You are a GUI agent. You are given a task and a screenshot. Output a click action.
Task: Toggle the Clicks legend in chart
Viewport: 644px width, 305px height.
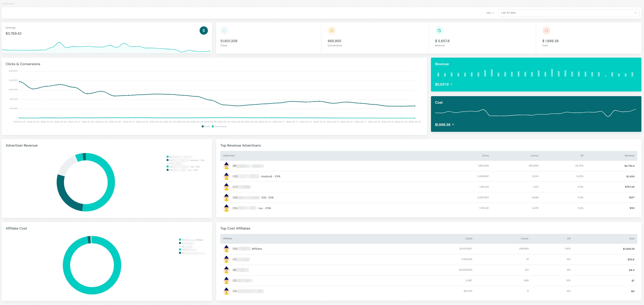(x=206, y=126)
